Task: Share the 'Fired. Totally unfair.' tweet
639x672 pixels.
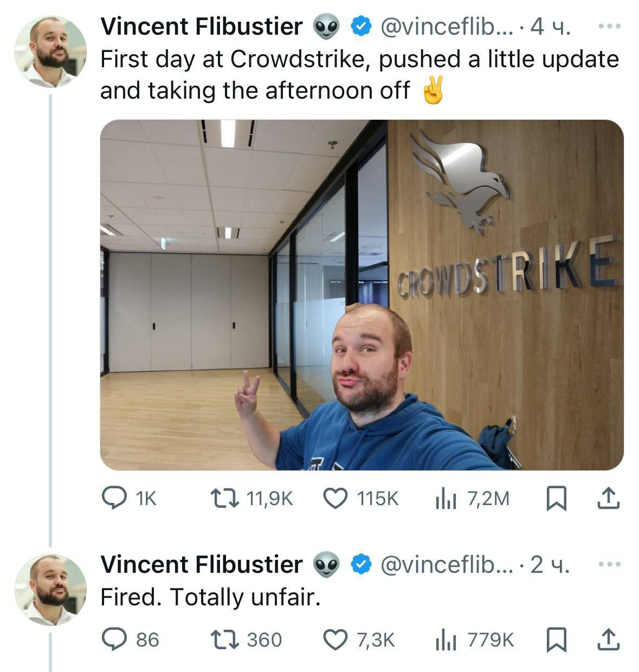Action: [607, 639]
